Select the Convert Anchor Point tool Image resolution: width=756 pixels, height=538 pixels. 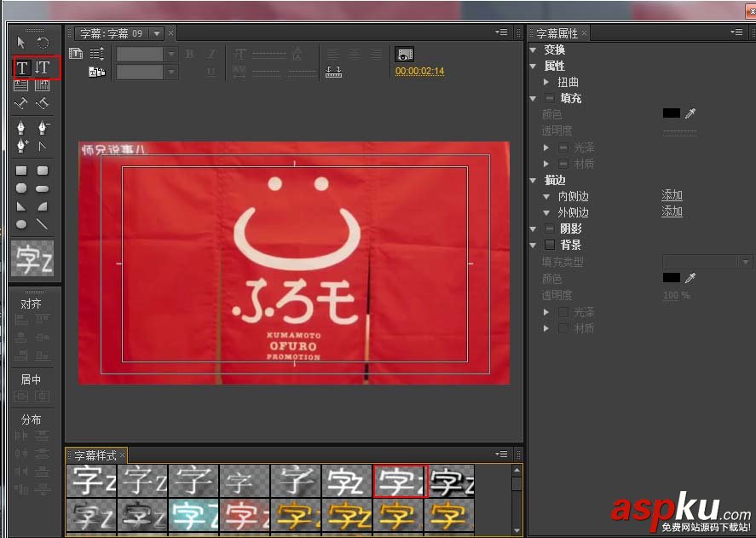43,146
